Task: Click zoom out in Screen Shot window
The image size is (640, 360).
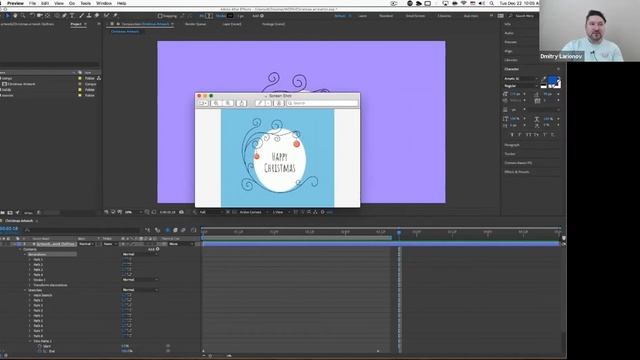Action: [x=216, y=103]
